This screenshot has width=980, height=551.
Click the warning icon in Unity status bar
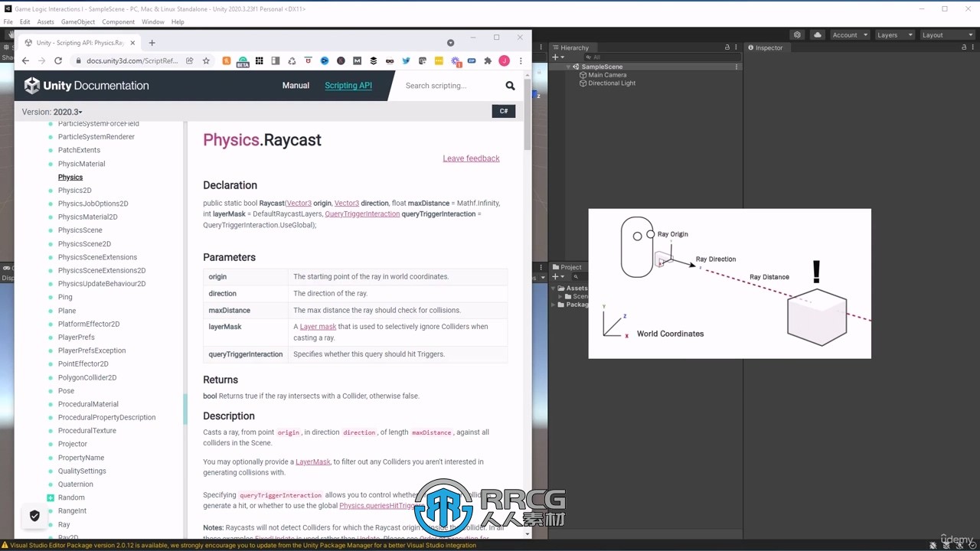tap(5, 545)
